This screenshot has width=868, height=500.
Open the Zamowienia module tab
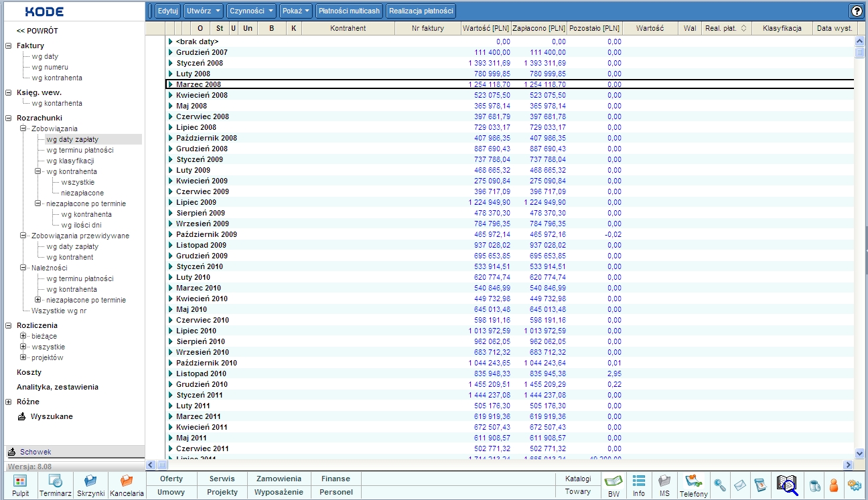point(279,479)
